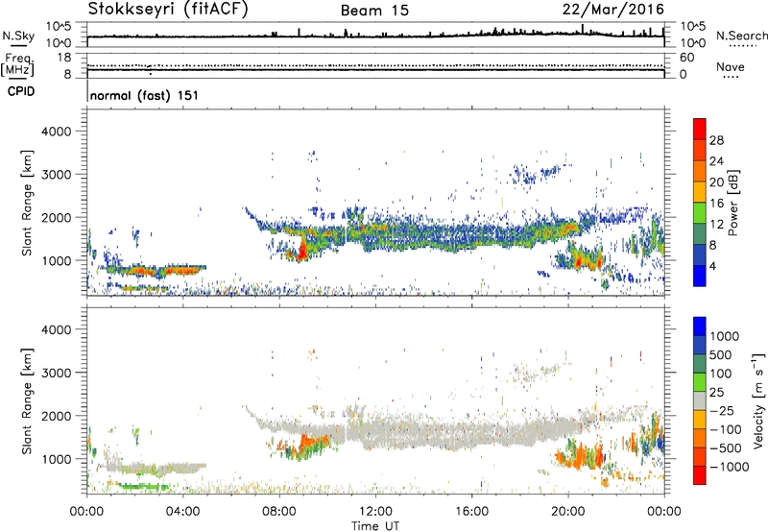The height and width of the screenshot is (532, 768).
Task: Select the "Freq. [MHz]" axis label
Action: click(17, 65)
